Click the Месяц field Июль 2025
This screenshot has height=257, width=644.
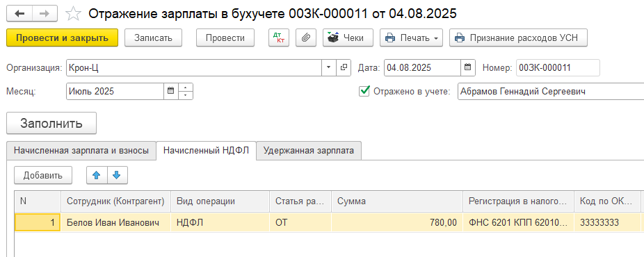pyautogui.click(x=115, y=92)
